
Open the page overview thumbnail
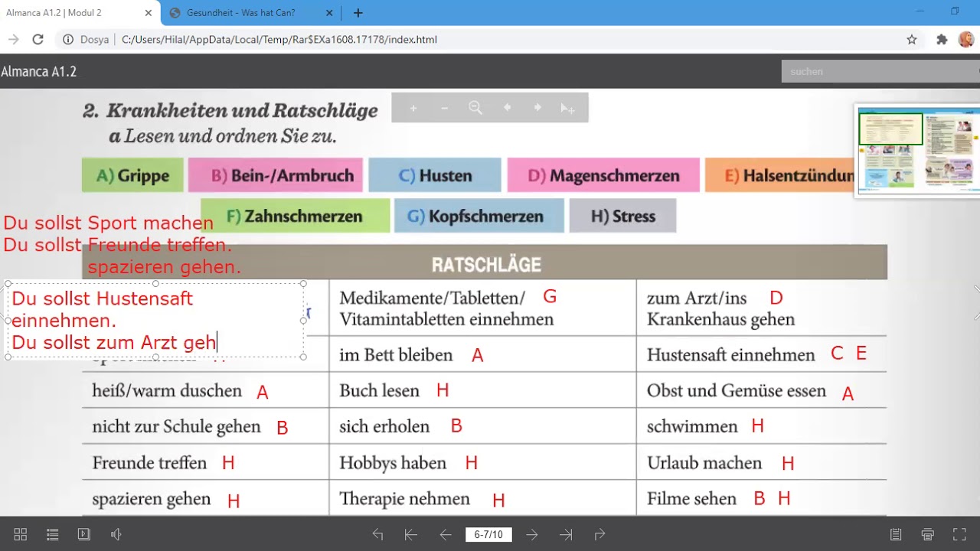pos(917,150)
